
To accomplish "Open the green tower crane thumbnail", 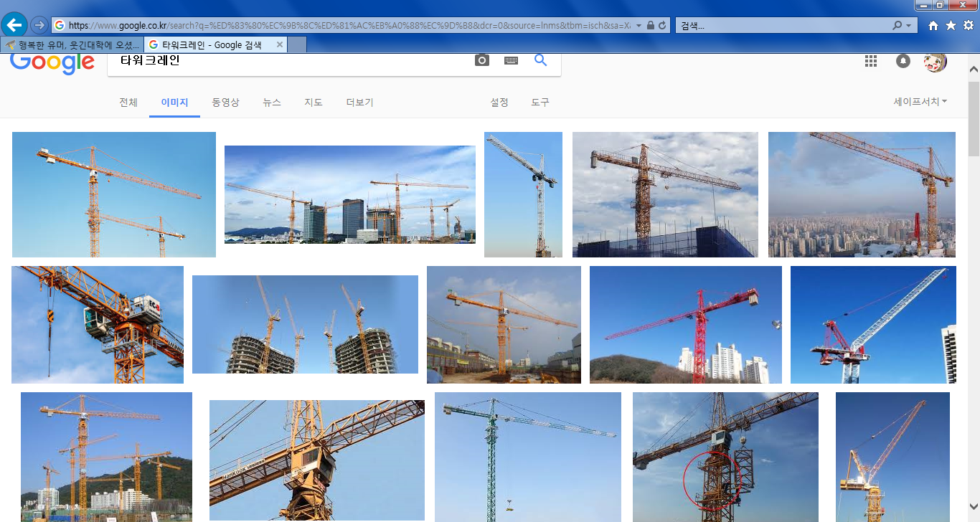I will [x=528, y=457].
